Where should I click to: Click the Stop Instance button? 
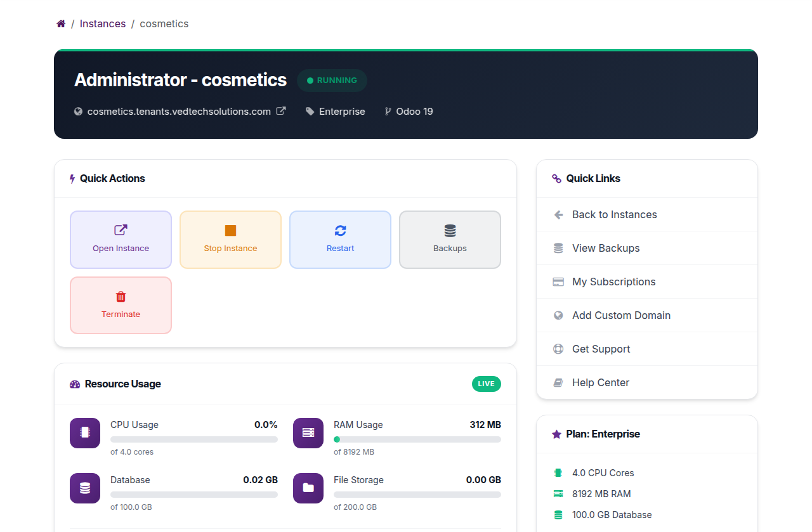click(x=230, y=240)
